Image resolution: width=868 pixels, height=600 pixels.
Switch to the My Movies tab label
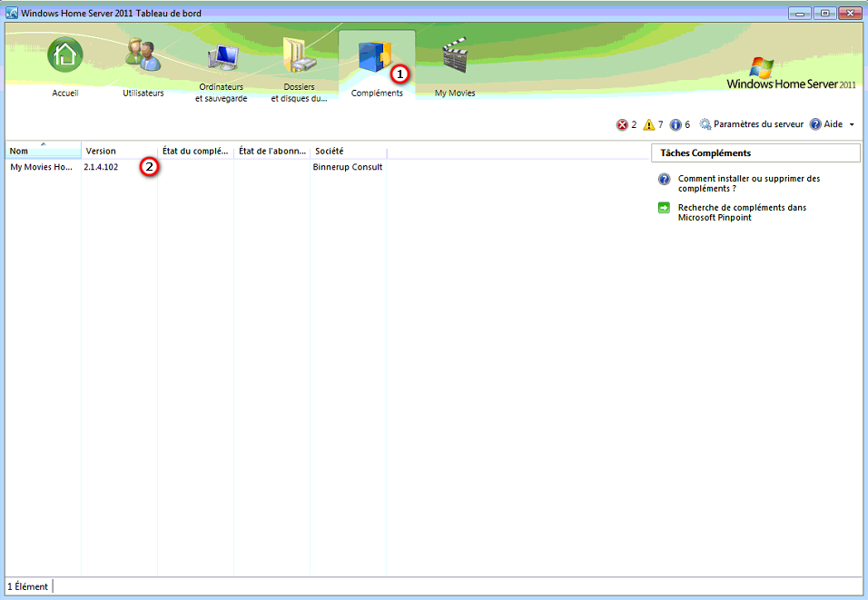point(455,93)
